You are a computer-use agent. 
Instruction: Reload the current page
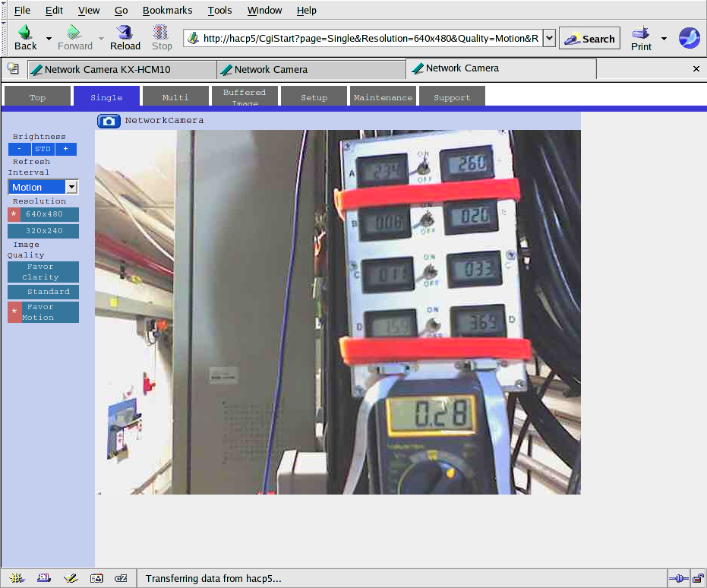(125, 38)
